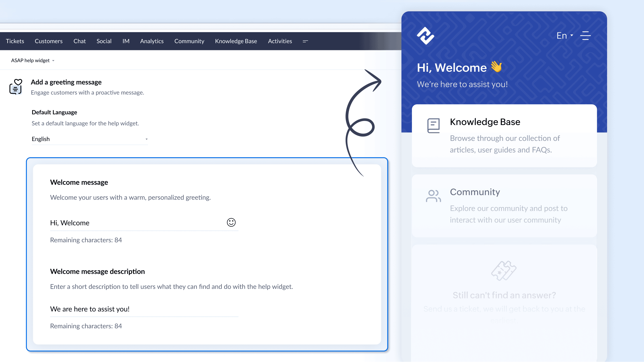The width and height of the screenshot is (644, 362).
Task: Click the Community people icon
Action: (x=433, y=196)
